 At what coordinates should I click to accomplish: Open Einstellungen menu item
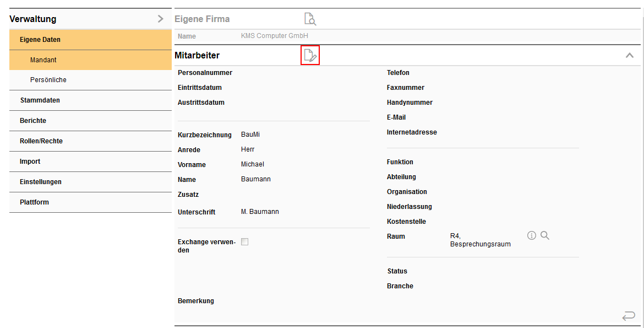41,182
